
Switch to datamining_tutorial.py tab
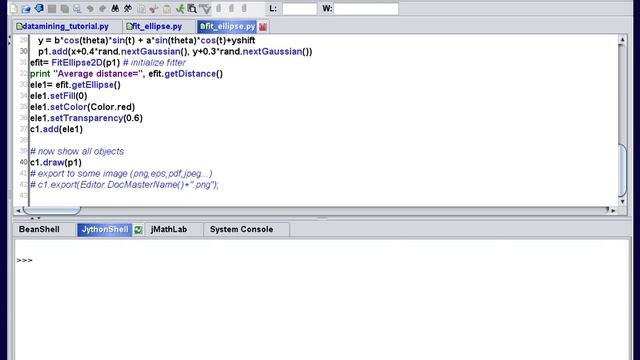pyautogui.click(x=65, y=27)
